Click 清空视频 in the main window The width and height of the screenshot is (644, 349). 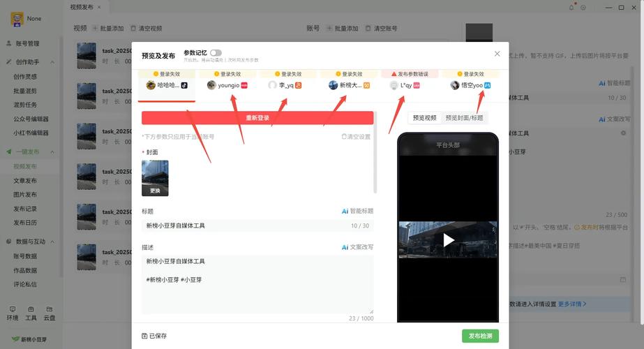click(147, 29)
